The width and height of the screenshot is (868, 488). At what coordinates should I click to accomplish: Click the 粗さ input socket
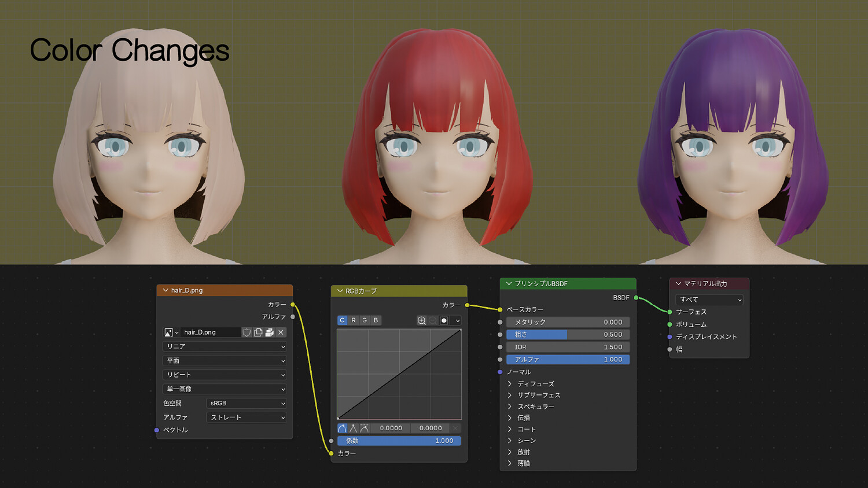(x=500, y=335)
